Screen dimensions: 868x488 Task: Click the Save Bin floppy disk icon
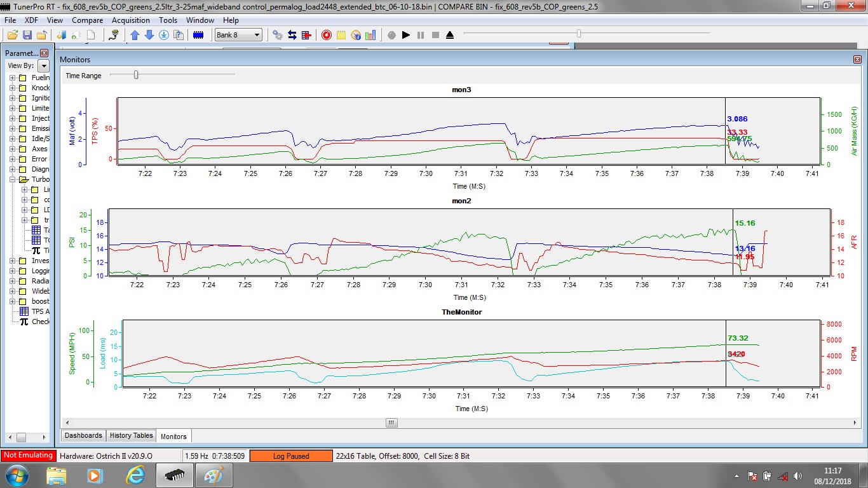click(x=27, y=35)
